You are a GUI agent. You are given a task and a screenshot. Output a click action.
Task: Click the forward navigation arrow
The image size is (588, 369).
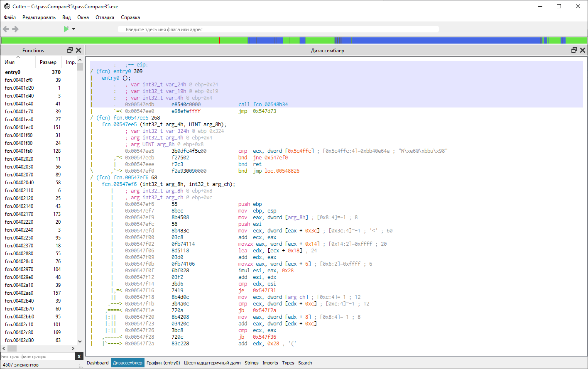(15, 29)
